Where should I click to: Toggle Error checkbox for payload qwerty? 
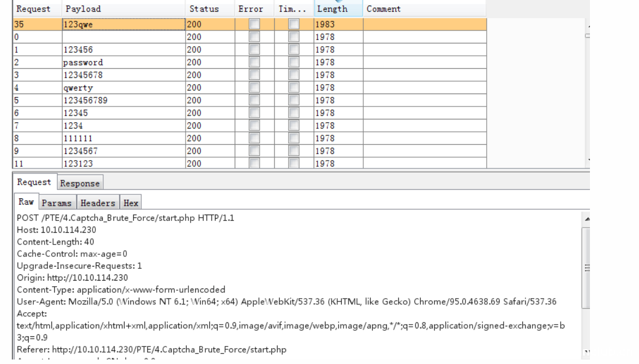(x=254, y=88)
